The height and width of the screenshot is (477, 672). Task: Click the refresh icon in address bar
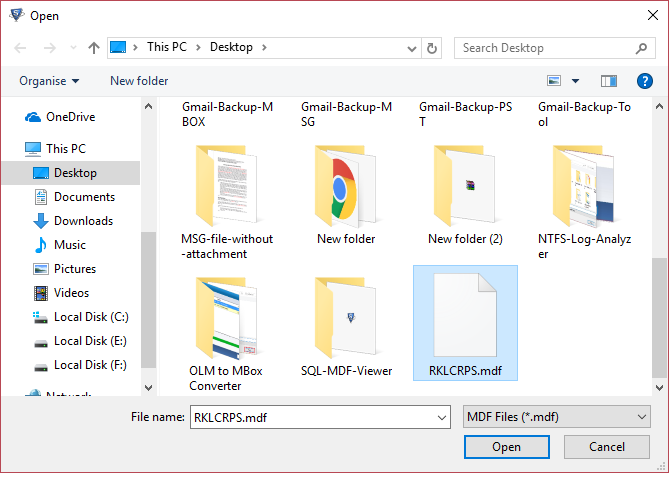[432, 47]
